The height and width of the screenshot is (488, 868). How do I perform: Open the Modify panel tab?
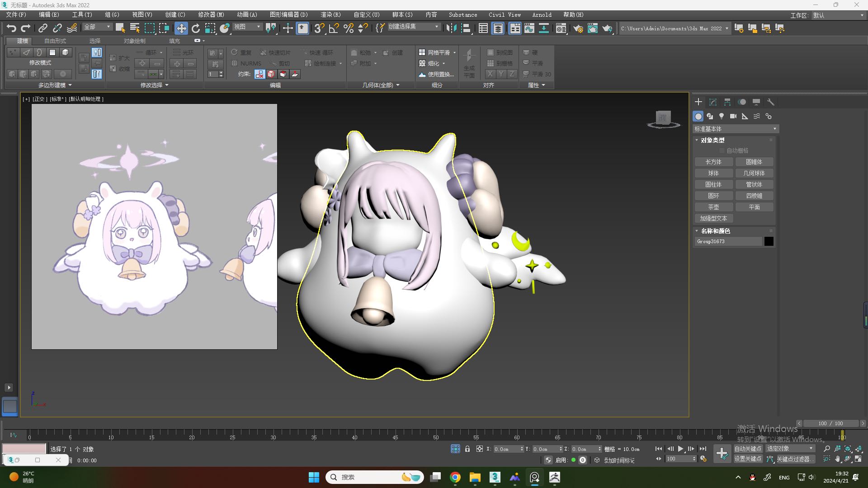[713, 102]
